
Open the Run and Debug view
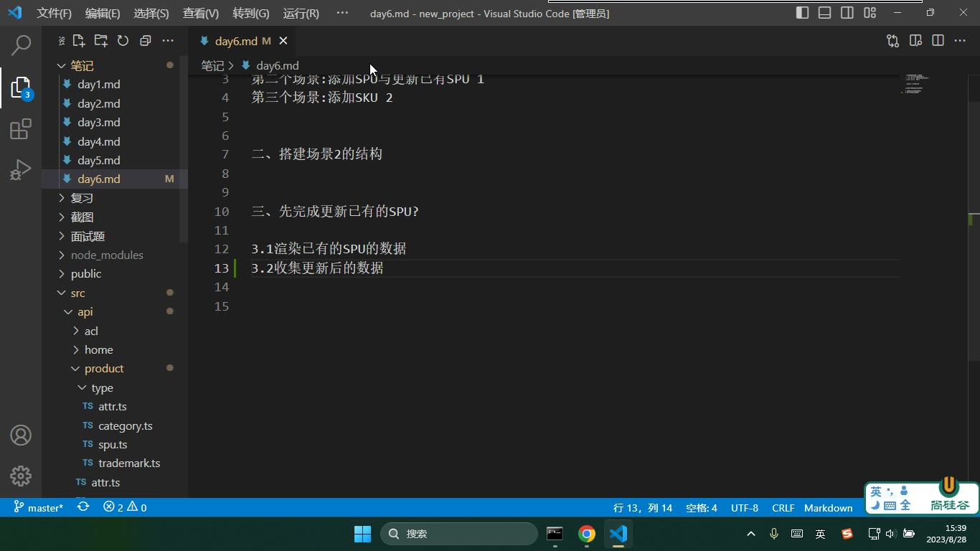[x=21, y=170]
